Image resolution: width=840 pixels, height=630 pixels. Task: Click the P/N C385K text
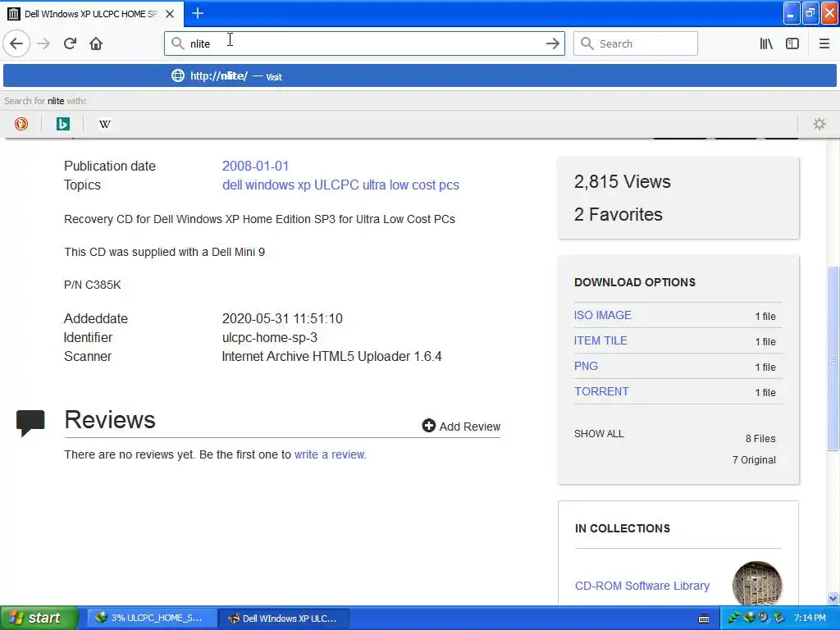tap(92, 285)
